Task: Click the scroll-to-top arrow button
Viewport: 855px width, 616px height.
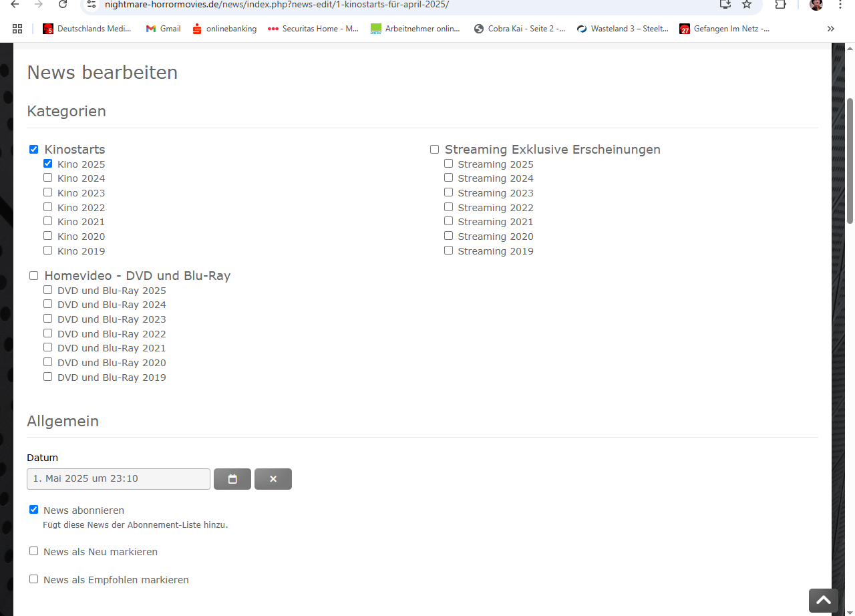Action: coord(823,600)
